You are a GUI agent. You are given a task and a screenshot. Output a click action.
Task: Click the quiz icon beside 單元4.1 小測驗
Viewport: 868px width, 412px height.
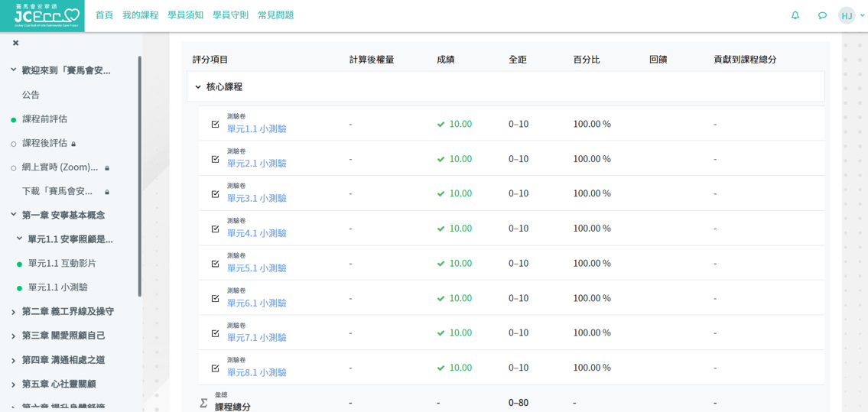point(216,229)
